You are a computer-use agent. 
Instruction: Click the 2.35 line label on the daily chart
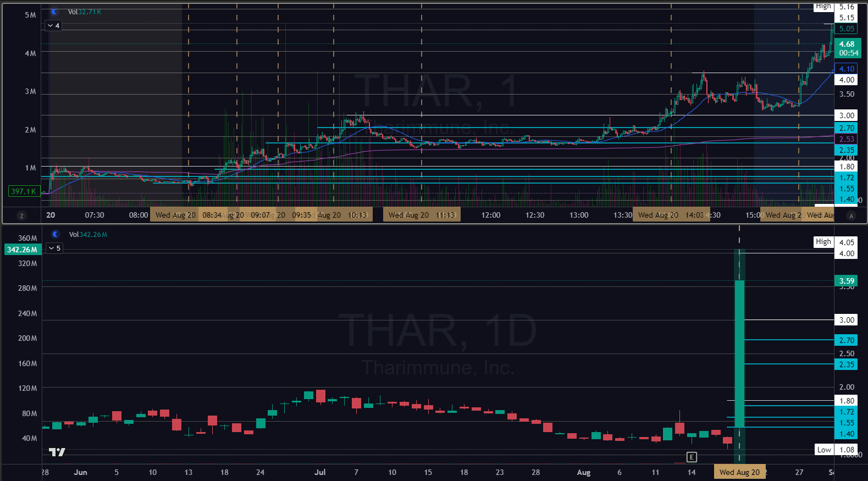pyautogui.click(x=847, y=364)
